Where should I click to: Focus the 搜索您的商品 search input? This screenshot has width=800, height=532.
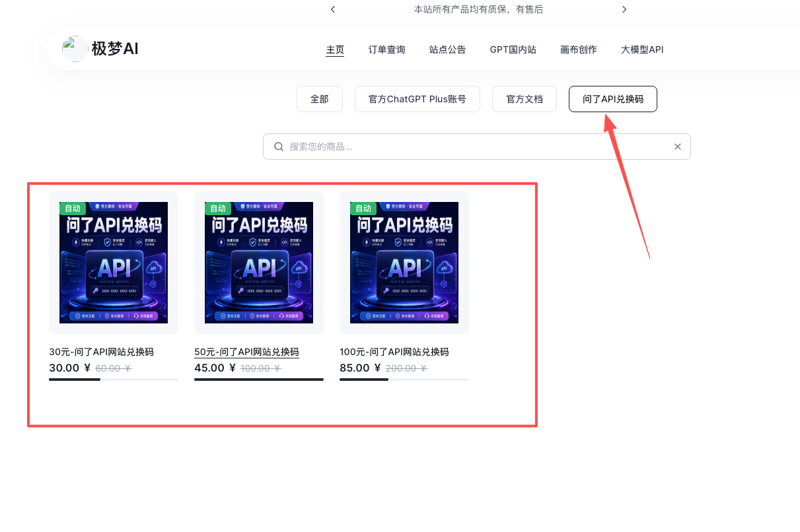click(x=477, y=147)
